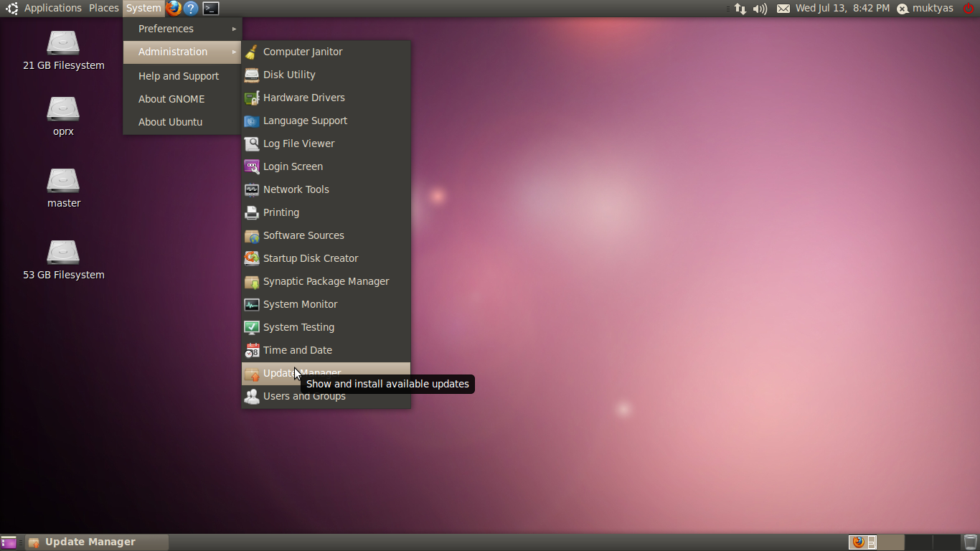
Task: Open the Trash in the bottom panel
Action: tap(971, 542)
